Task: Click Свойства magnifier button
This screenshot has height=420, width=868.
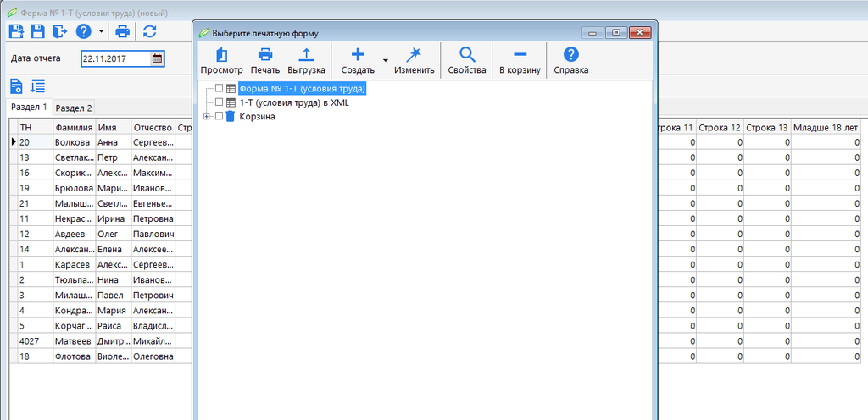Action: (x=467, y=61)
